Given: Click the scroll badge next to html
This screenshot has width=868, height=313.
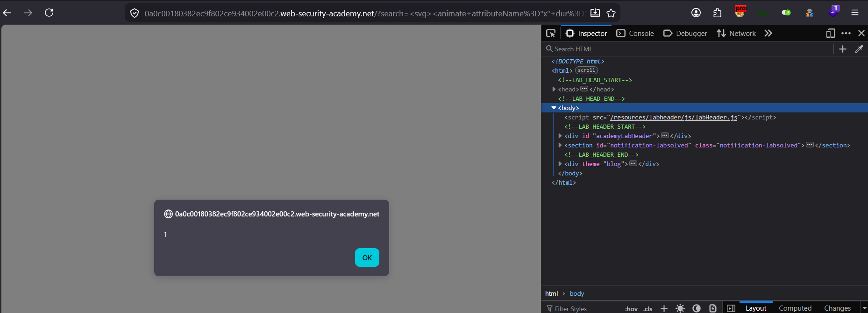Looking at the screenshot, I should [x=586, y=70].
